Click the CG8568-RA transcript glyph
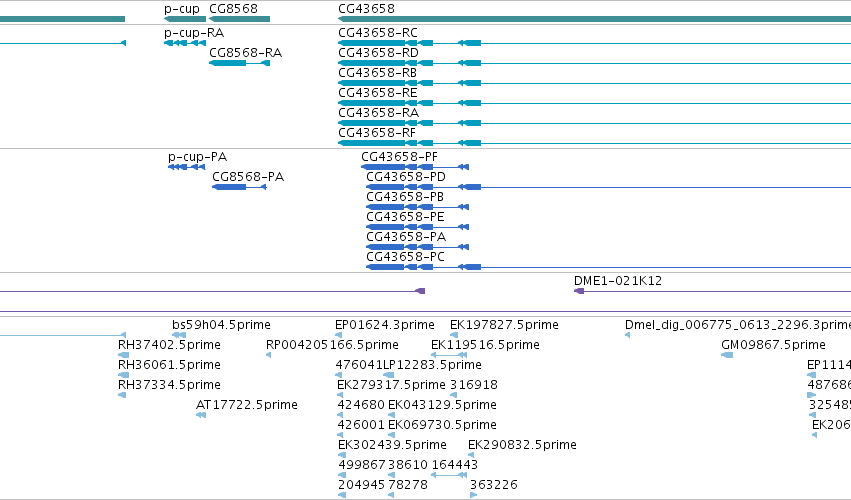Screen dimensions: 851x500 239,64
